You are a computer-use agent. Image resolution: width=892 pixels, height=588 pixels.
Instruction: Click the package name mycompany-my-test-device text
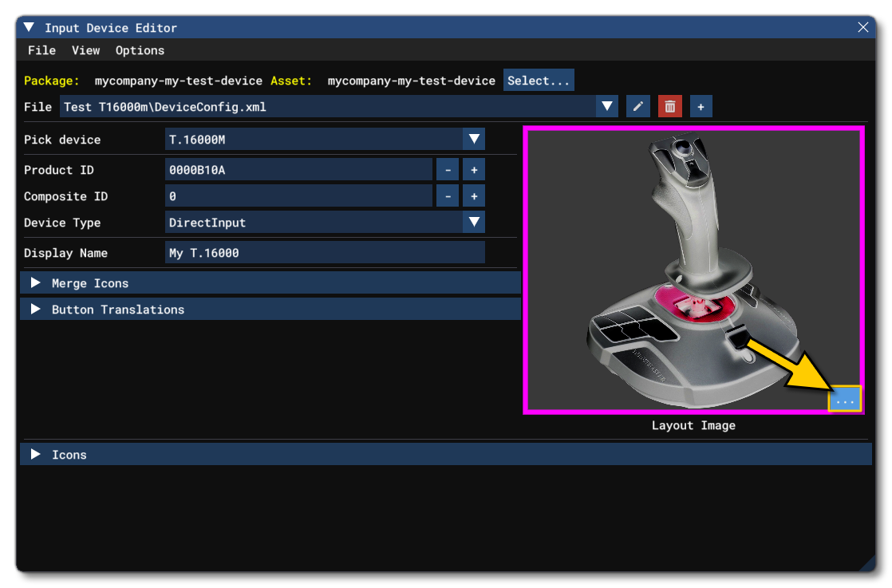179,81
